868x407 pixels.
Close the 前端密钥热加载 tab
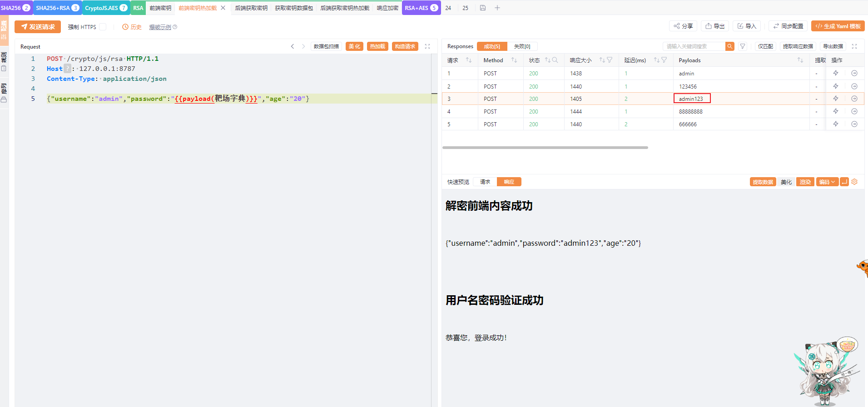[x=223, y=8]
